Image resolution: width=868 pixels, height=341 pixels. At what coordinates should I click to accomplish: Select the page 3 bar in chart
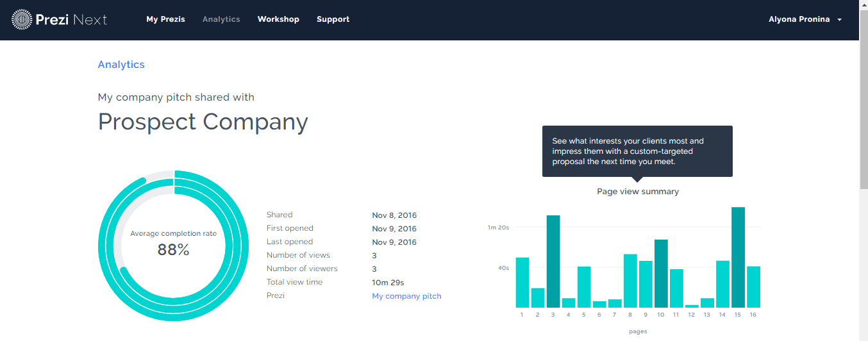tap(553, 262)
